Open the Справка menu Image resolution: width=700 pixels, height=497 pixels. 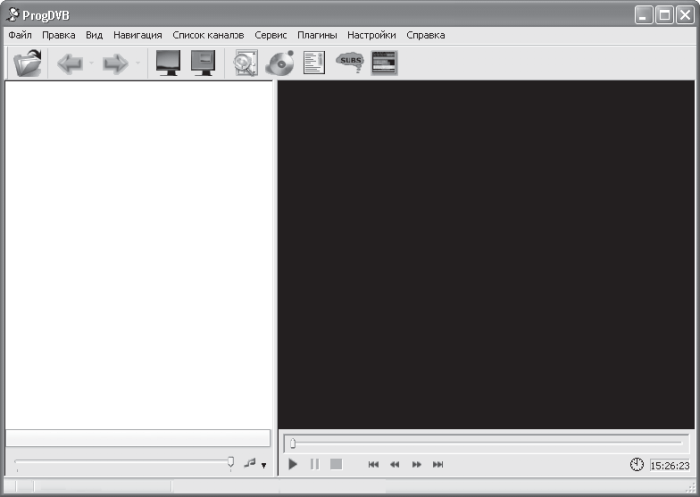pyautogui.click(x=425, y=35)
